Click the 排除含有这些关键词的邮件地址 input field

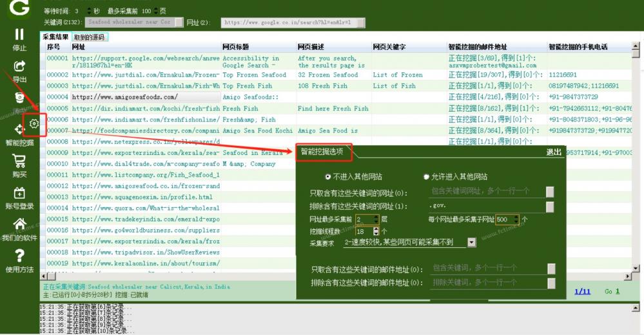point(489,283)
